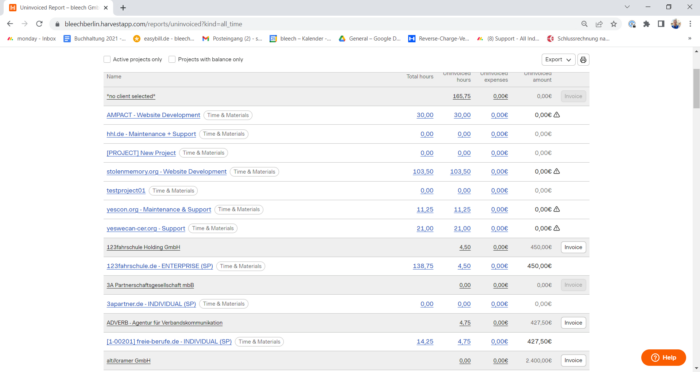Click 21,00 uninvoiced hours on yeswecan-cer.org row
700x372 pixels.
point(462,228)
